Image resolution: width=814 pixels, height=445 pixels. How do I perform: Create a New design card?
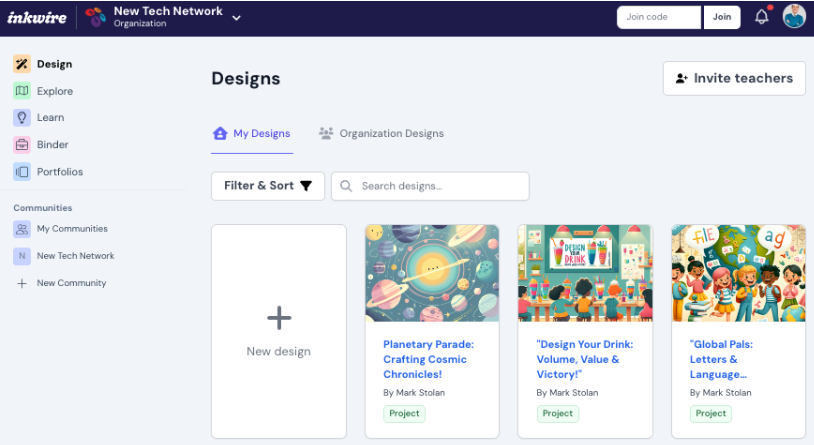coord(279,331)
